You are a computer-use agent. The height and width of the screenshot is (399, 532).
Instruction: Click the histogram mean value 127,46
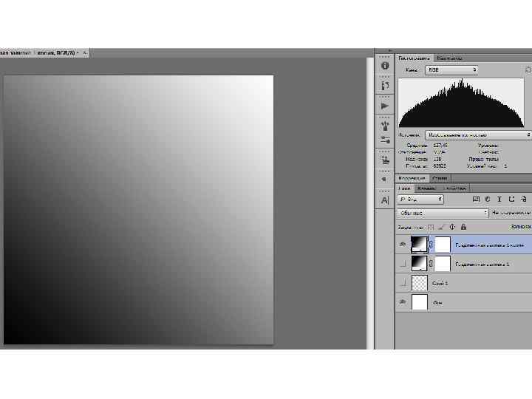click(x=440, y=146)
